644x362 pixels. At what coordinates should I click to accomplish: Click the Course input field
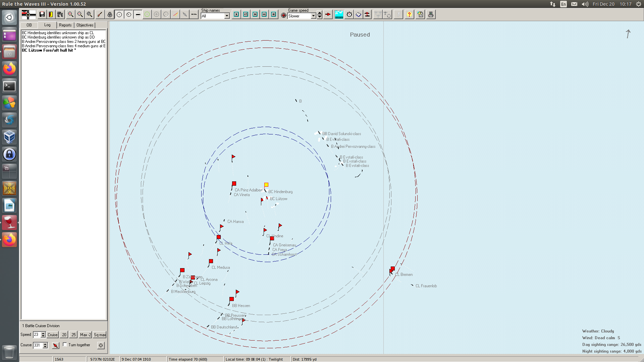(38, 345)
